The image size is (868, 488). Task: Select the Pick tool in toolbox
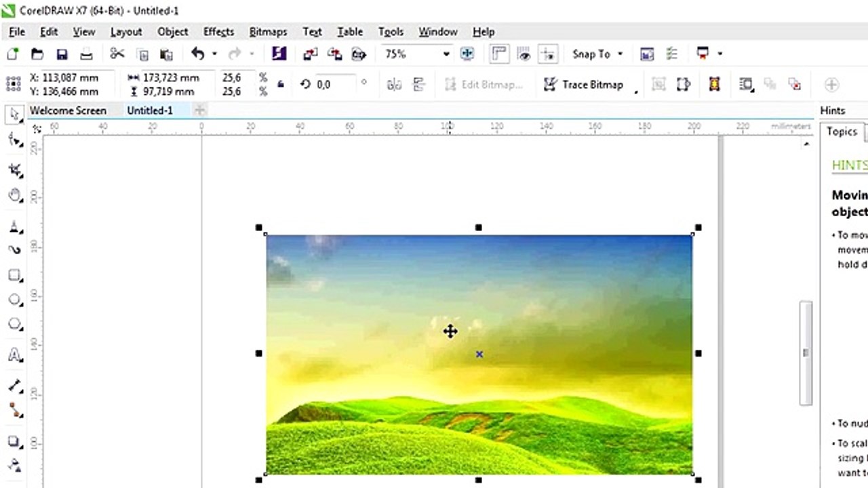click(x=14, y=114)
